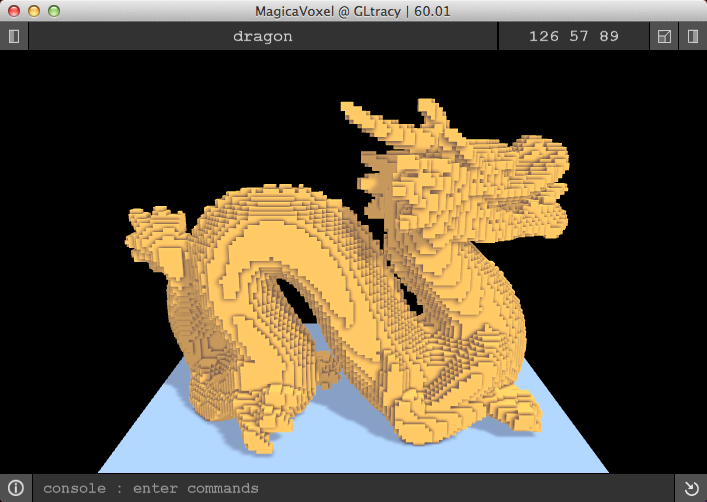Click the model size value 126
The height and width of the screenshot is (502, 707).
pos(544,37)
